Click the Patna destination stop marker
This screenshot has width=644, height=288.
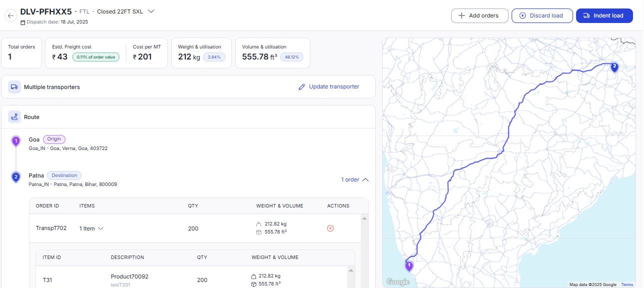[16, 177]
